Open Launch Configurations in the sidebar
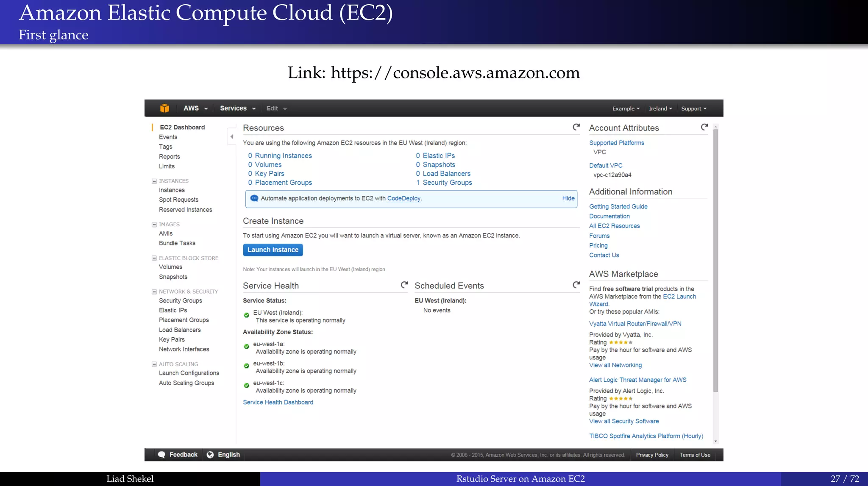Screen dimensions: 868x486 [189, 373]
